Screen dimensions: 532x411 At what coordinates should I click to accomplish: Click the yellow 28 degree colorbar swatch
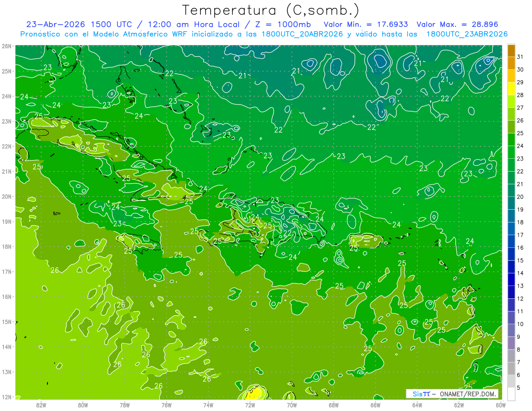511,89
